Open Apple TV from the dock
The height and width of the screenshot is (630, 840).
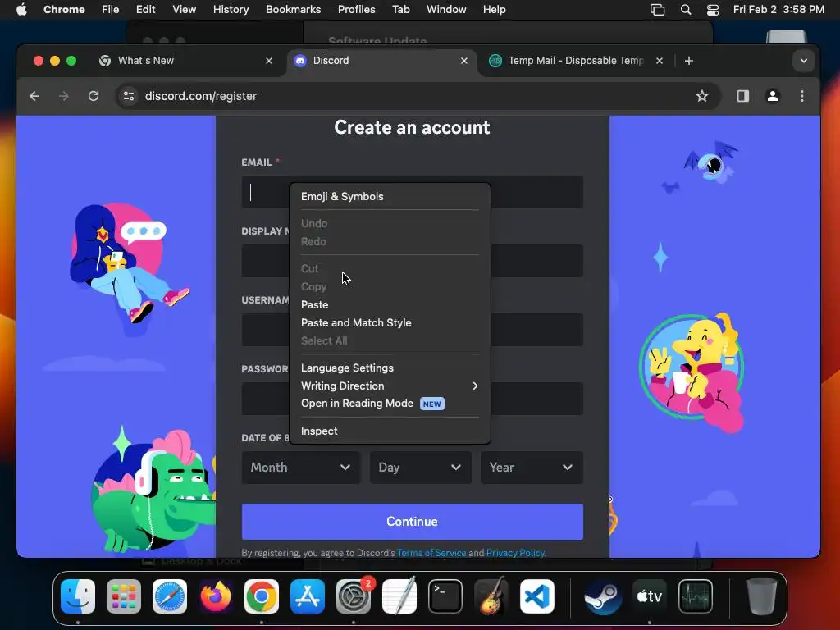[650, 596]
